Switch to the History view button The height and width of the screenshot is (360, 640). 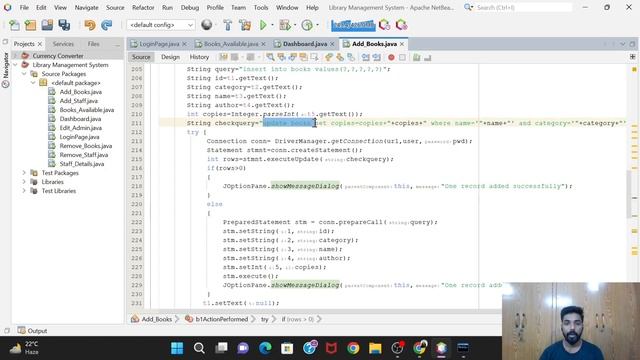pyautogui.click(x=199, y=57)
